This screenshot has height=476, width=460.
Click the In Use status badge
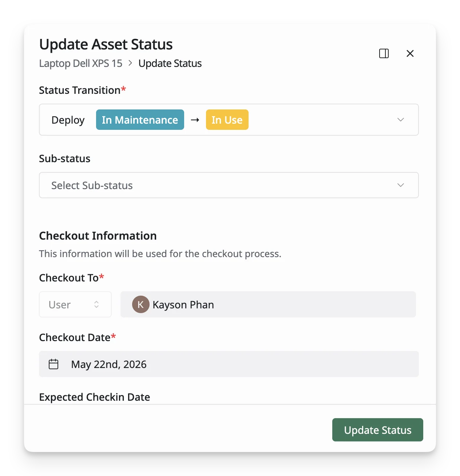pos(227,120)
